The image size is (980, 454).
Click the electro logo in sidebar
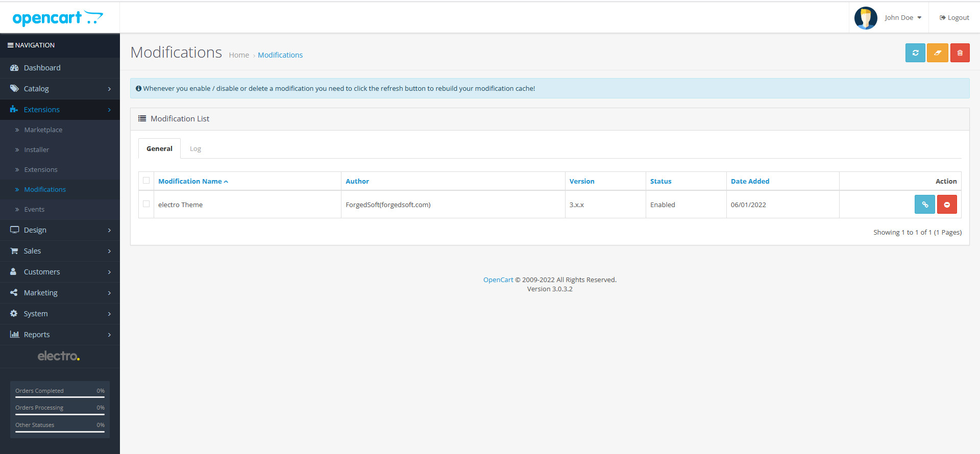tap(59, 356)
